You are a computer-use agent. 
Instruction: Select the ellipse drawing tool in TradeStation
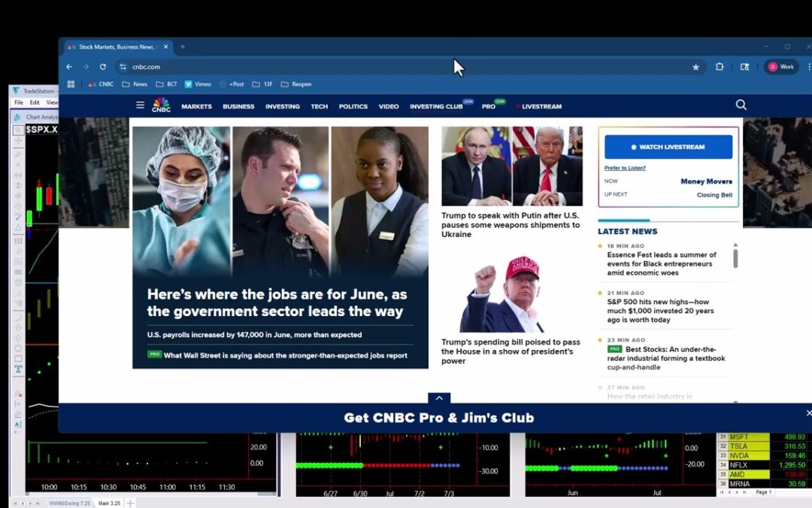[18, 348]
